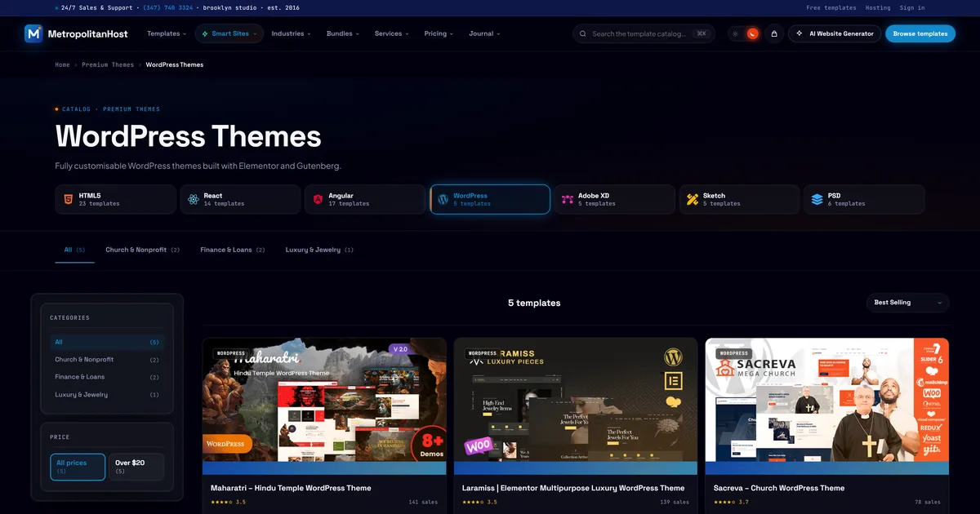This screenshot has width=980, height=514.
Task: Select the Sketch 5 templates card
Action: (740, 199)
